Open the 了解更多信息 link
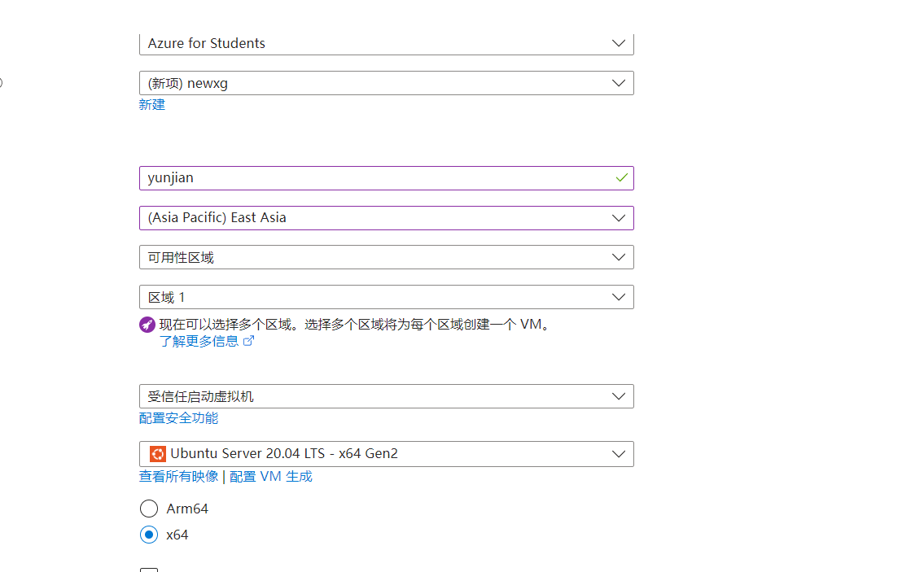 [199, 341]
